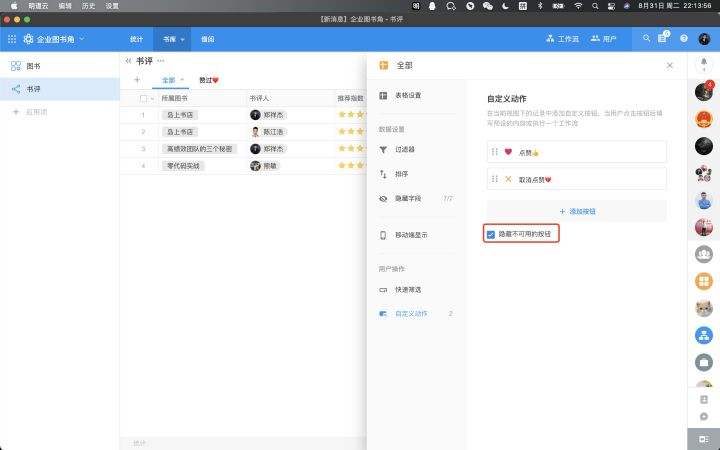Image resolution: width=720 pixels, height=450 pixels.
Task: Collapse sidebar with double-chevron beside 书评
Action: pyautogui.click(x=128, y=61)
